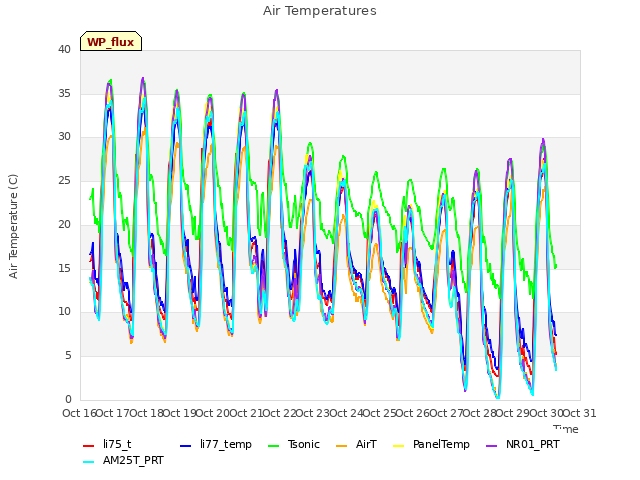Click the li75_t legend entry
The width and height of the screenshot is (640, 480).
pyautogui.click(x=107, y=444)
